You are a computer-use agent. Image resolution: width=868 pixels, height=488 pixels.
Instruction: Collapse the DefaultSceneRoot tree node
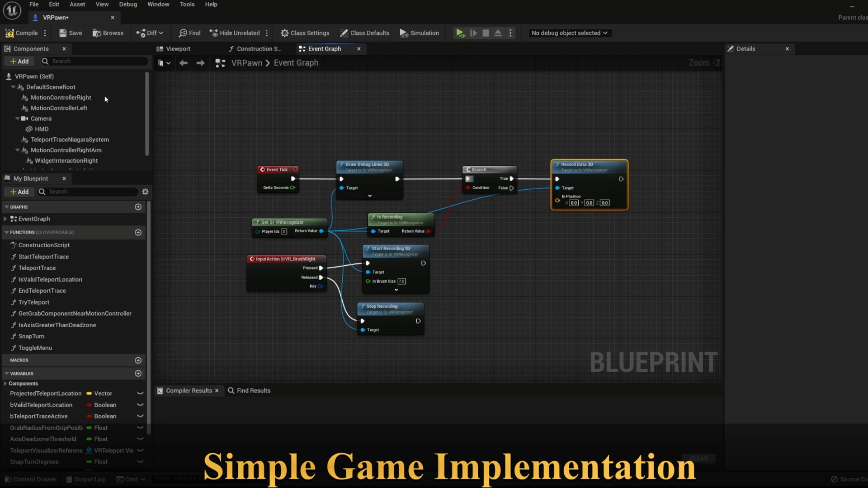pos(13,87)
